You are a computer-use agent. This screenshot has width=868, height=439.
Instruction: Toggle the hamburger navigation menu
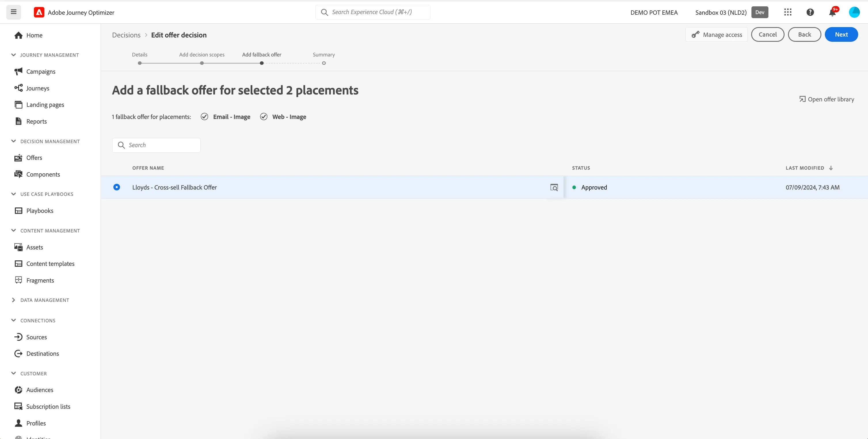coord(14,12)
